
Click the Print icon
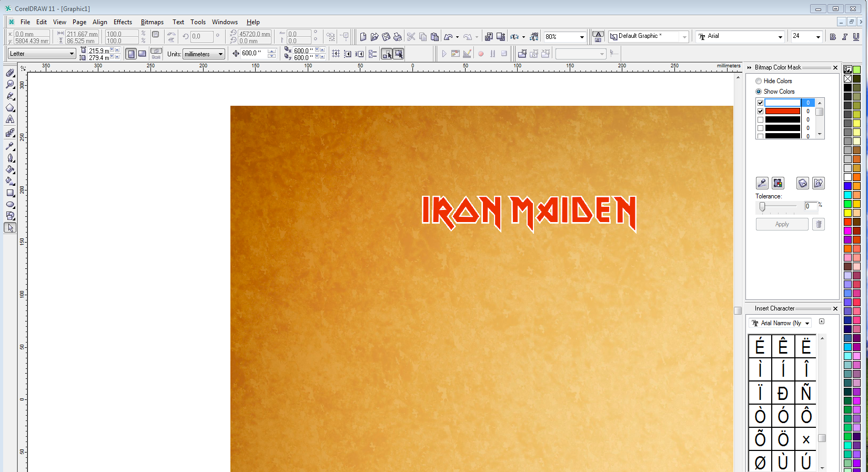tap(398, 37)
